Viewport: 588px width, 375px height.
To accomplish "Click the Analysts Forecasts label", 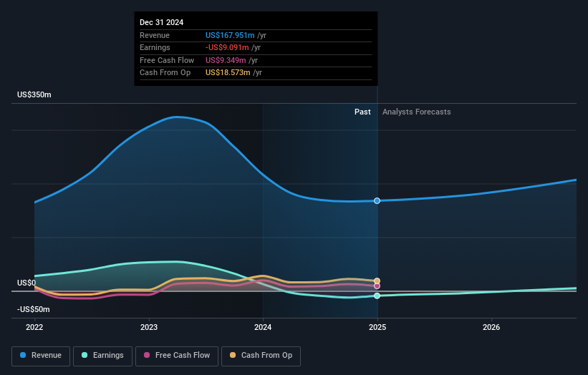I will (x=417, y=112).
